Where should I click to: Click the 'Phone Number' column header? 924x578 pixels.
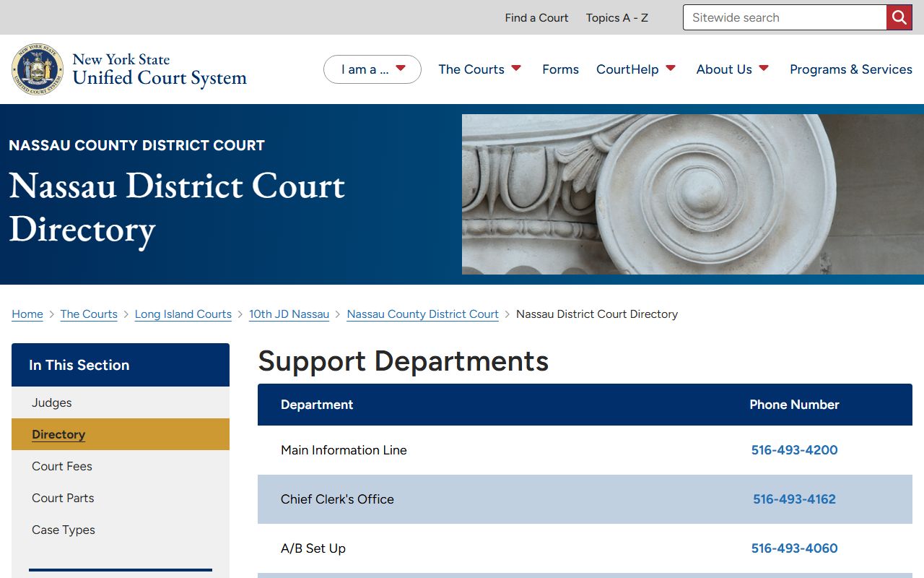pos(794,405)
